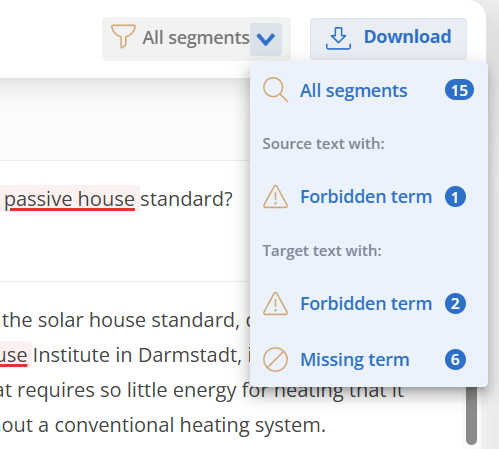This screenshot has height=449, width=499.
Task: Click the vertical scrollbar thumb
Action: [471, 415]
